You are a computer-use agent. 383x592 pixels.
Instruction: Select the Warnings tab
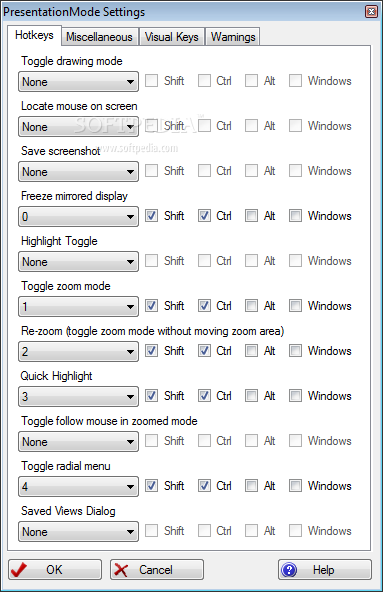pyautogui.click(x=233, y=37)
